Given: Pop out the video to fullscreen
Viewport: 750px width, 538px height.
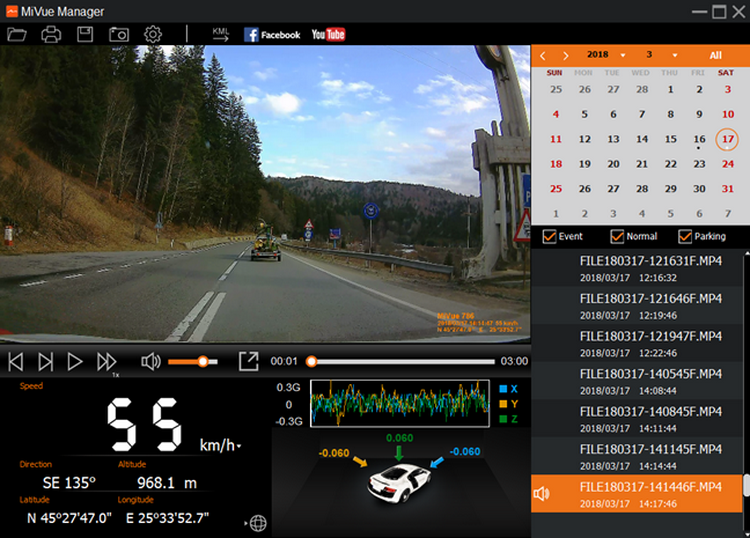Looking at the screenshot, I should point(248,361).
